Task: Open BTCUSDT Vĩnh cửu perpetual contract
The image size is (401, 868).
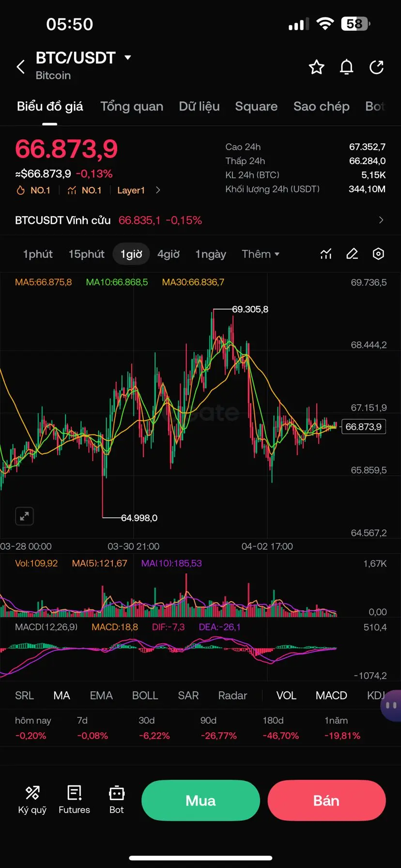Action: (200, 220)
